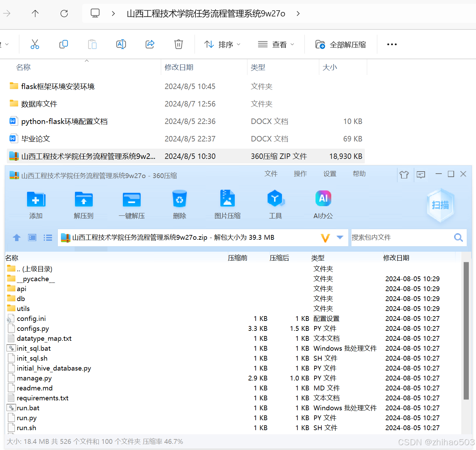Click the AI办公 icon
The image size is (476, 450).
[x=323, y=198]
